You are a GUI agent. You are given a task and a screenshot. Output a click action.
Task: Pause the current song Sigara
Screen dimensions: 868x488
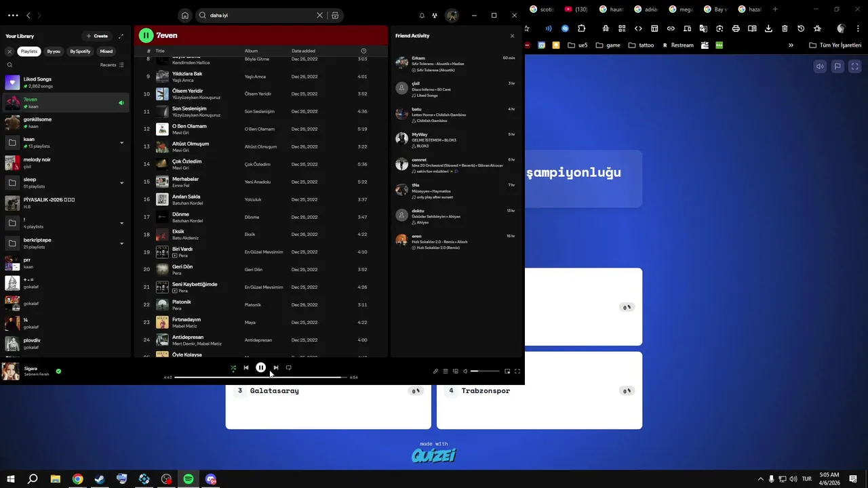[260, 368]
